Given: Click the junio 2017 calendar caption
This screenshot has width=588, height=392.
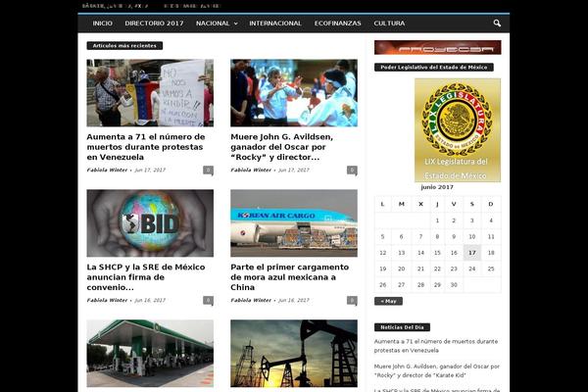Looking at the screenshot, I should [x=437, y=187].
